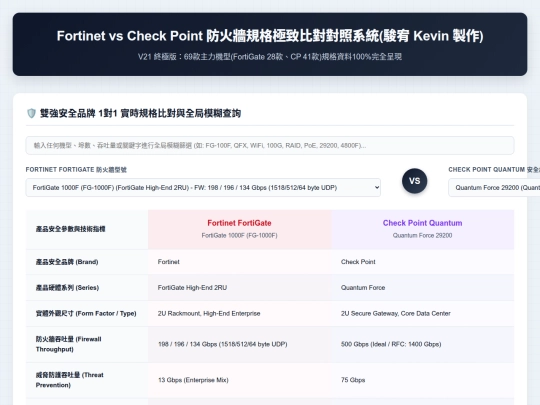Screen dimensions: 540x405
Task: Click the '(Series)' row label
Action: pyautogui.click(x=67, y=288)
